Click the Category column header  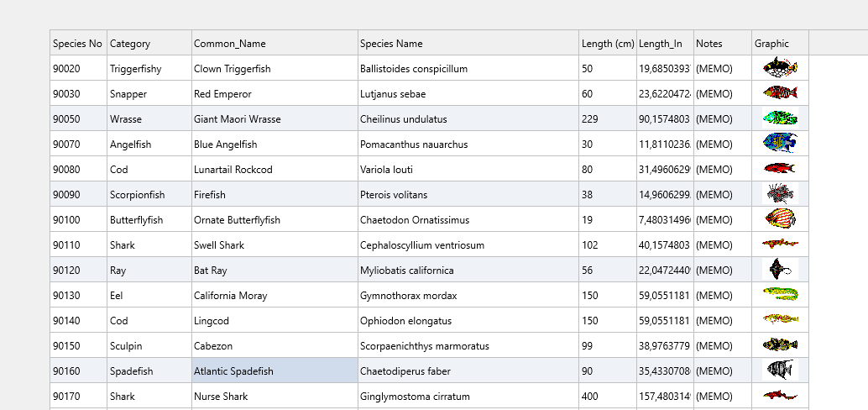tap(149, 43)
